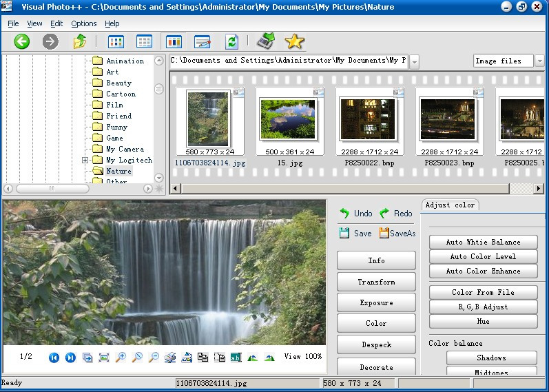Image resolution: width=549 pixels, height=392 pixels.
Task: Click the SaveAs disk icon
Action: 384,234
